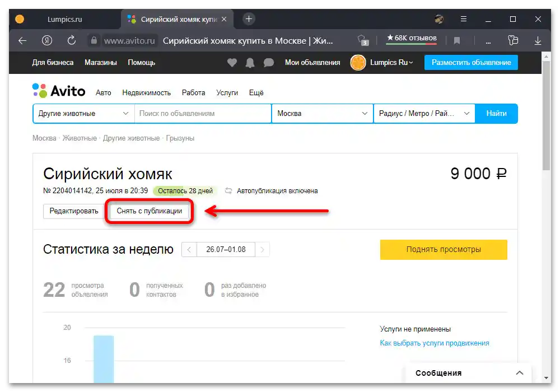
Task: Open the Другие животные category dropdown
Action: coord(82,113)
